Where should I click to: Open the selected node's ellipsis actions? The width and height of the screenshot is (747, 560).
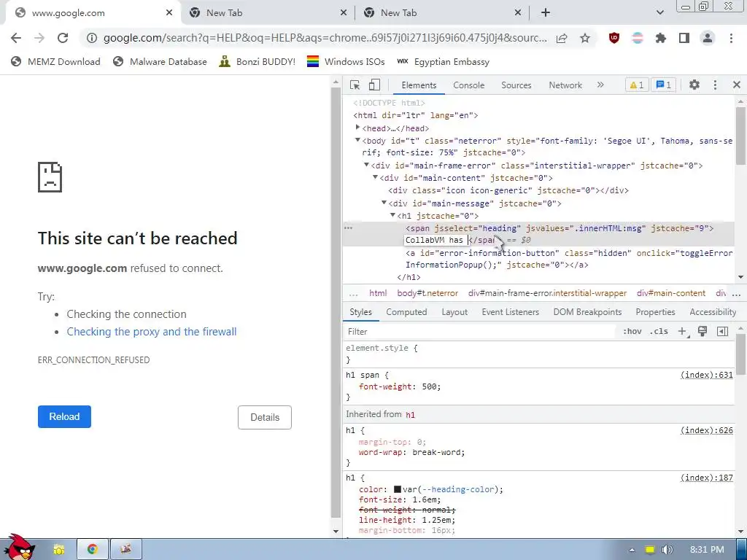pos(349,228)
